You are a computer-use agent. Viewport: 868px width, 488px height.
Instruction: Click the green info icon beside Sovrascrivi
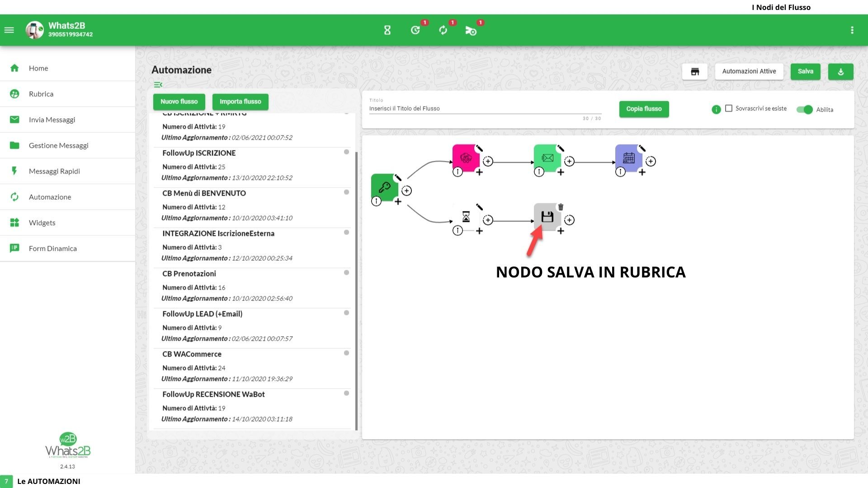[716, 109]
